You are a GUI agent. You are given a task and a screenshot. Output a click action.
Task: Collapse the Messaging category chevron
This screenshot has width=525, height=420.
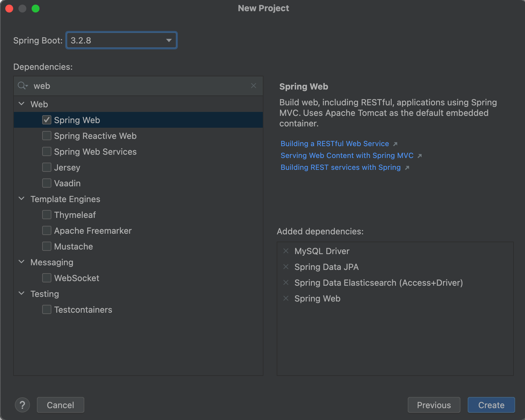click(22, 262)
